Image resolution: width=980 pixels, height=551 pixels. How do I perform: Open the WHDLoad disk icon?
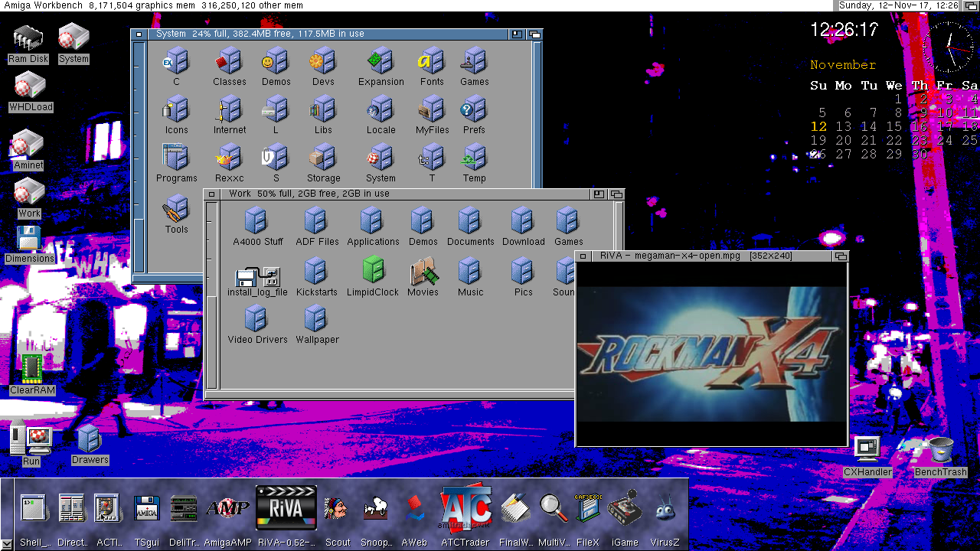coord(30,85)
